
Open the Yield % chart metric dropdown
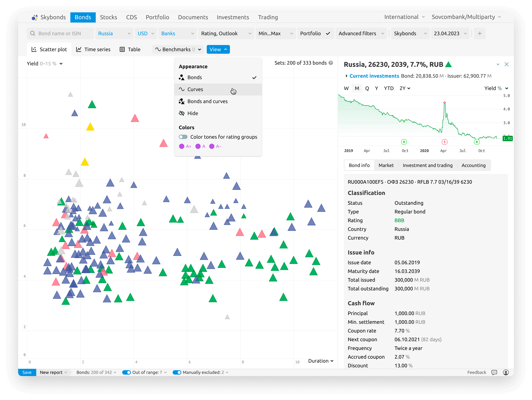(496, 88)
